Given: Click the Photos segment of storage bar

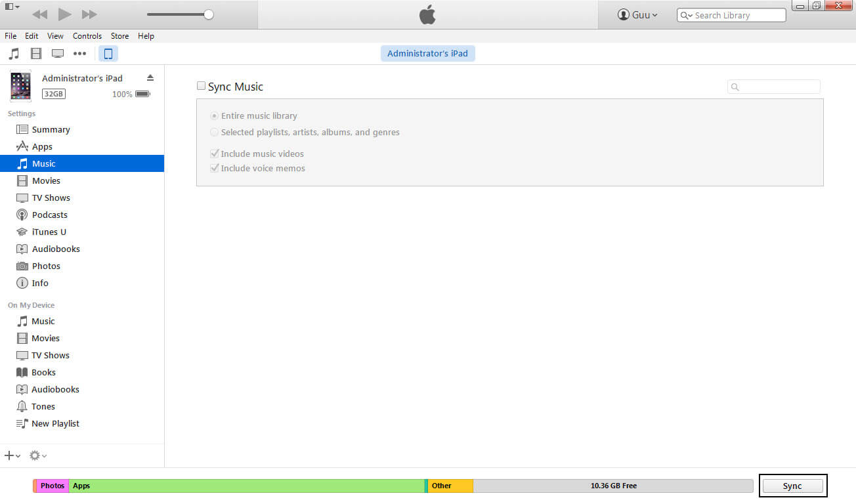Looking at the screenshot, I should coord(53,486).
